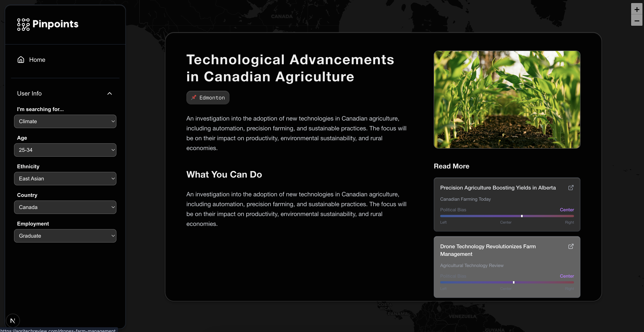
Task: Click the Pinpoints logo icon
Action: [23, 24]
